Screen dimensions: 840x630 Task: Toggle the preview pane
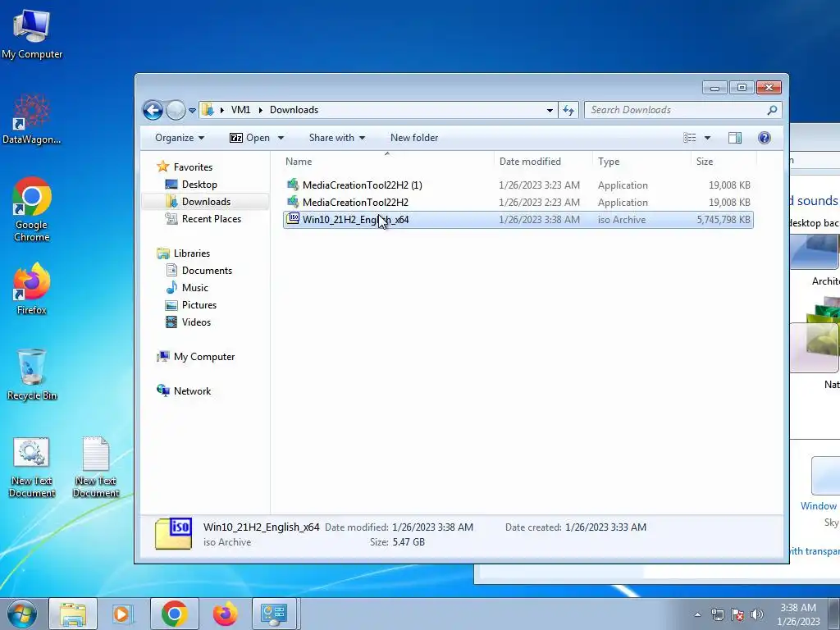[735, 138]
